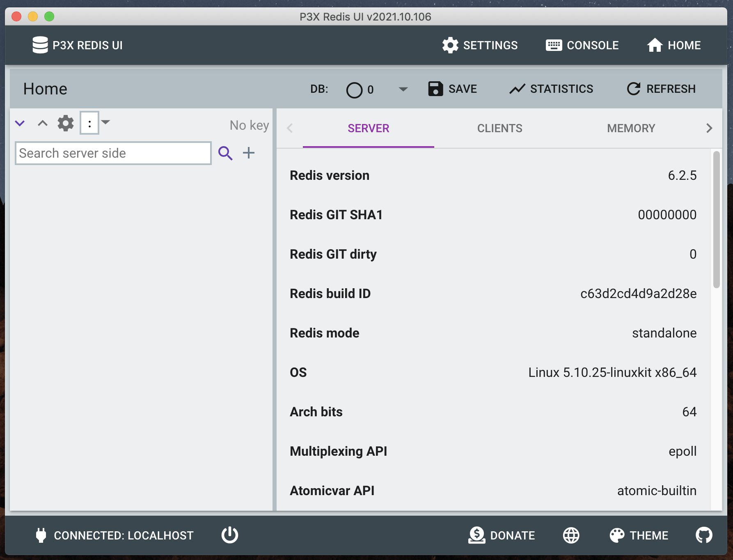Viewport: 733px width, 560px height.
Task: Select database 0 radio button
Action: pyautogui.click(x=355, y=89)
